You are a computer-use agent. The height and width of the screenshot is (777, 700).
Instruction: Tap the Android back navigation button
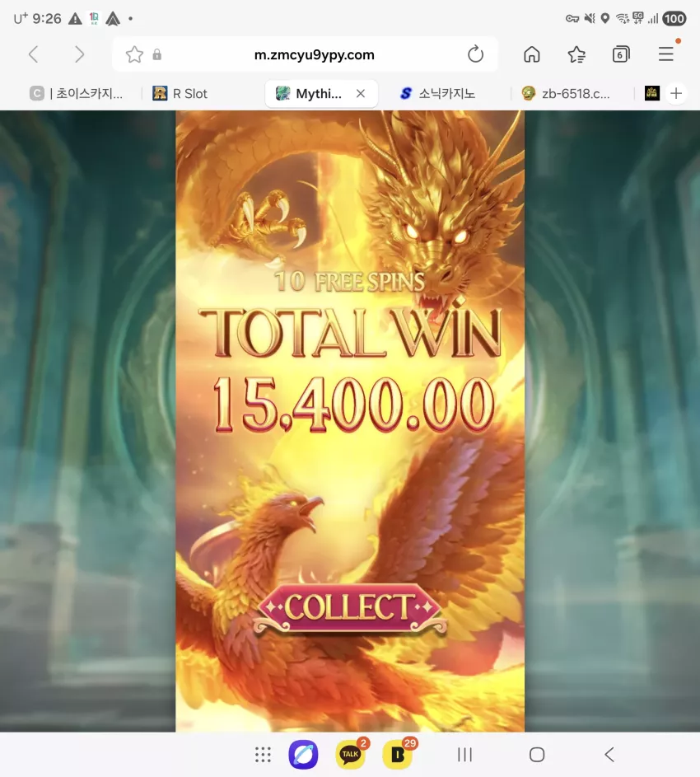point(609,755)
